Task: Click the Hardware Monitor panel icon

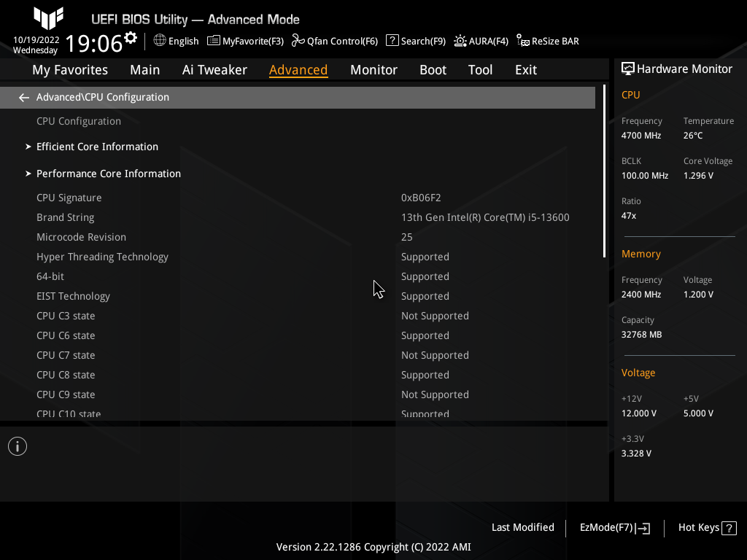Action: tap(628, 68)
